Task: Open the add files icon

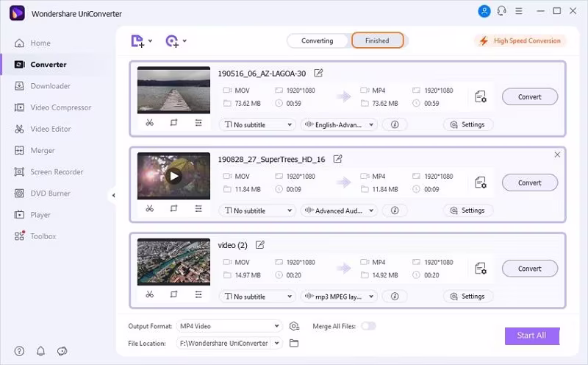Action: tap(137, 41)
